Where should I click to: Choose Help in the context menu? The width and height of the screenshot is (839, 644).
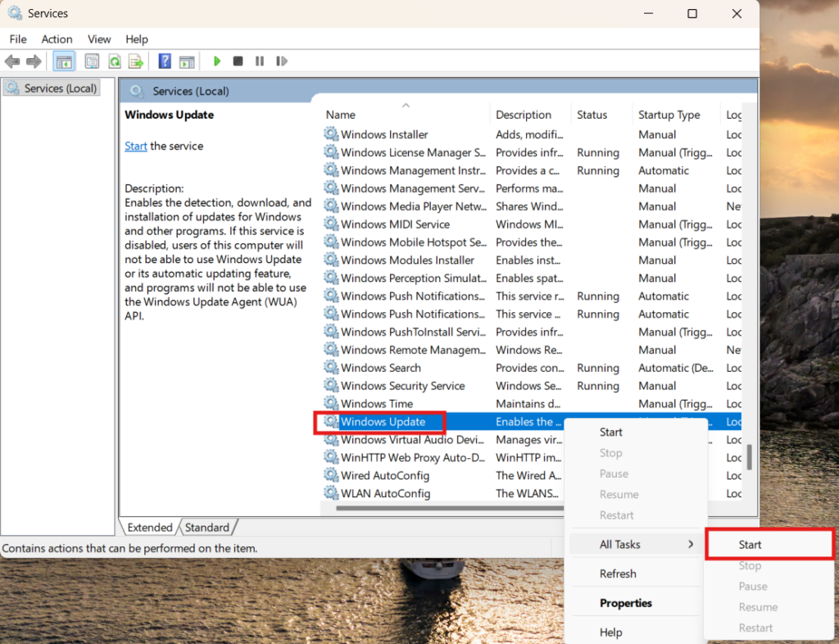point(636,633)
